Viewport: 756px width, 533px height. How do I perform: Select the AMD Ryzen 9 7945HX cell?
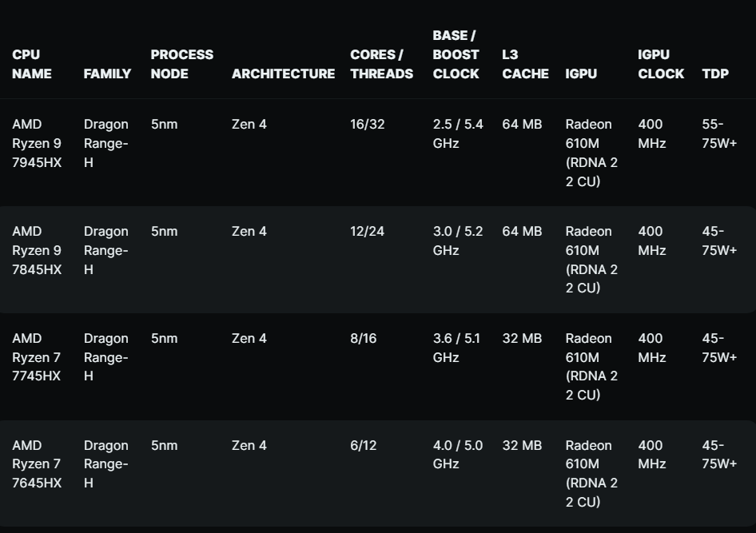point(37,144)
